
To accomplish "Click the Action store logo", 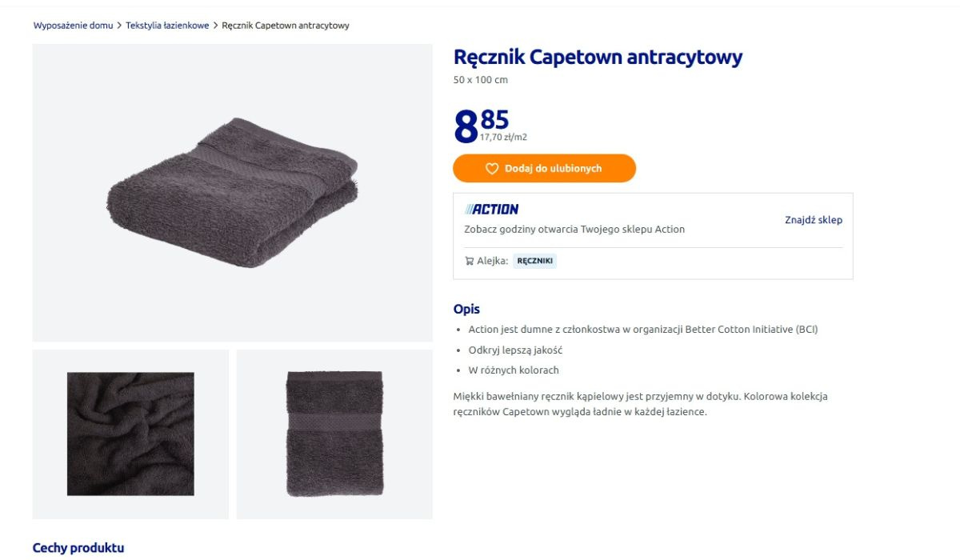I will pos(491,210).
